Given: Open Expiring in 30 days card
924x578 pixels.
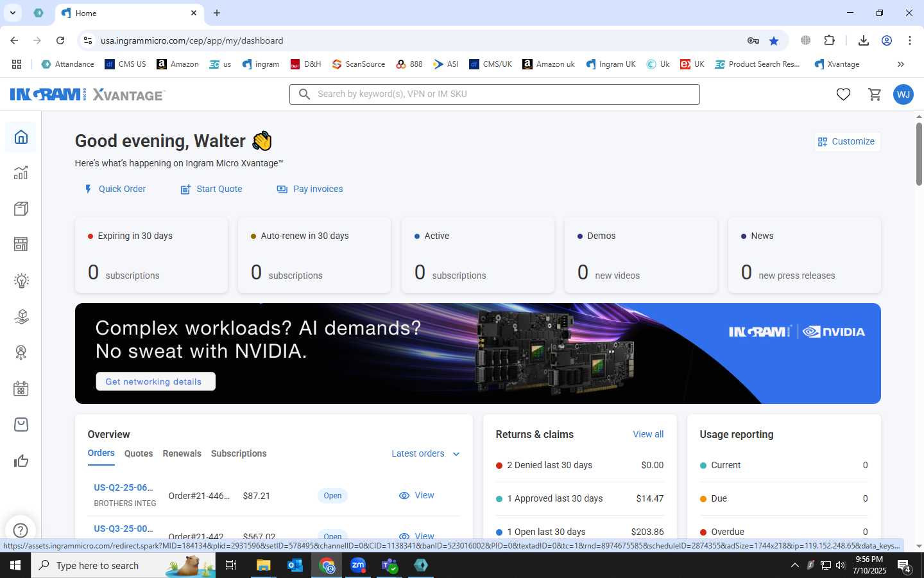Looking at the screenshot, I should (x=151, y=255).
